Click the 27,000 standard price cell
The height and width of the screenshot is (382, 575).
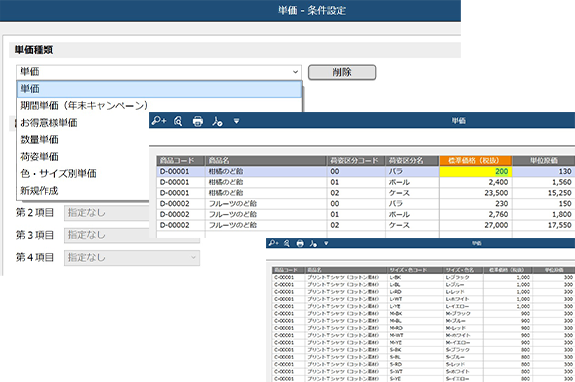click(476, 225)
